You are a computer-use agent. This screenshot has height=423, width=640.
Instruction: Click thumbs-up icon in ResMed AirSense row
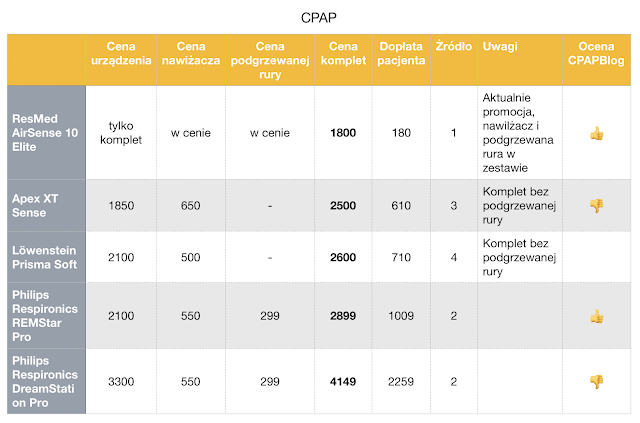(596, 133)
